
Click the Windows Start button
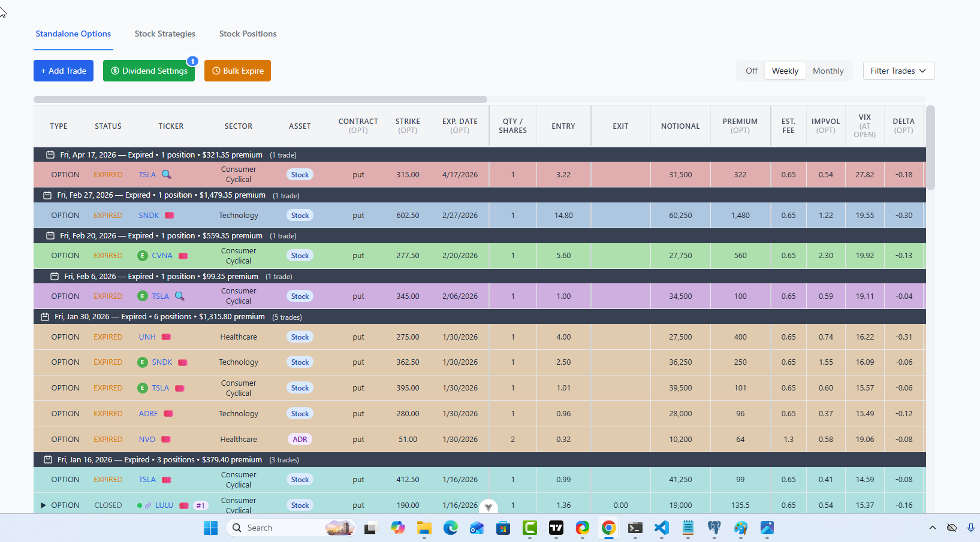click(211, 528)
